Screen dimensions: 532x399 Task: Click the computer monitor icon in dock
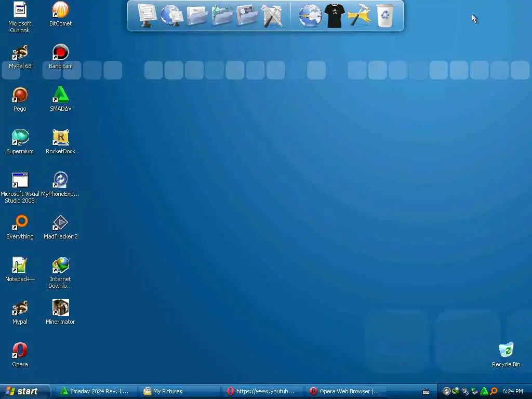[147, 15]
